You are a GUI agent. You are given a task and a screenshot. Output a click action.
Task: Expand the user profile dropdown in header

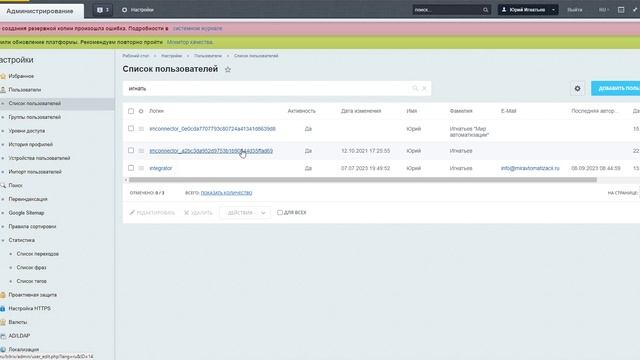coord(553,10)
